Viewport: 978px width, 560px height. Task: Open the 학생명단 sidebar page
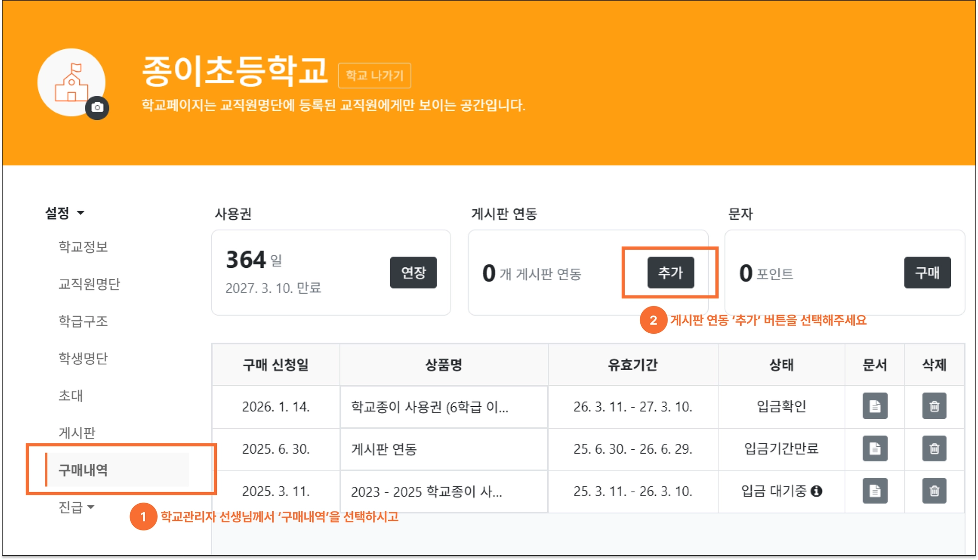tap(83, 359)
